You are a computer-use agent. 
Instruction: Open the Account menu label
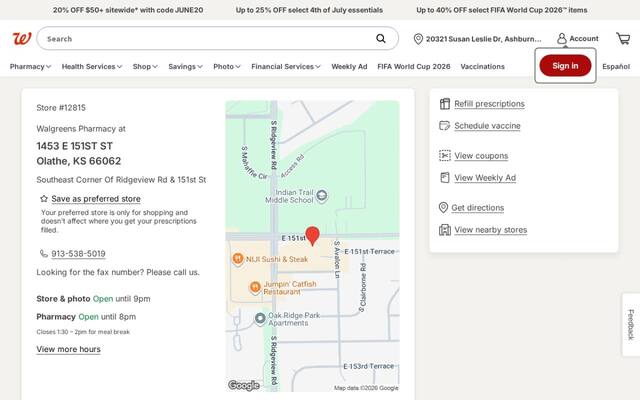pyautogui.click(x=584, y=38)
